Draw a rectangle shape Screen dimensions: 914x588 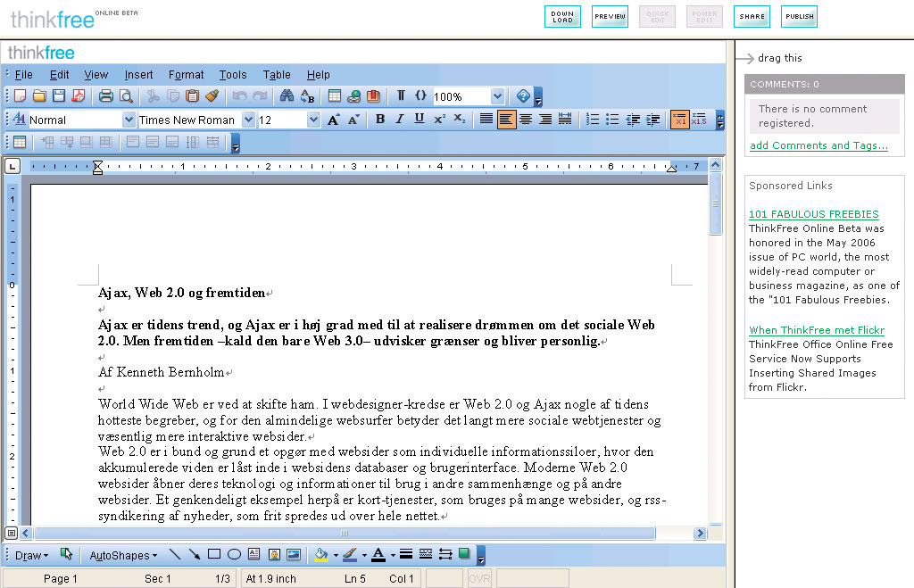[x=214, y=554]
